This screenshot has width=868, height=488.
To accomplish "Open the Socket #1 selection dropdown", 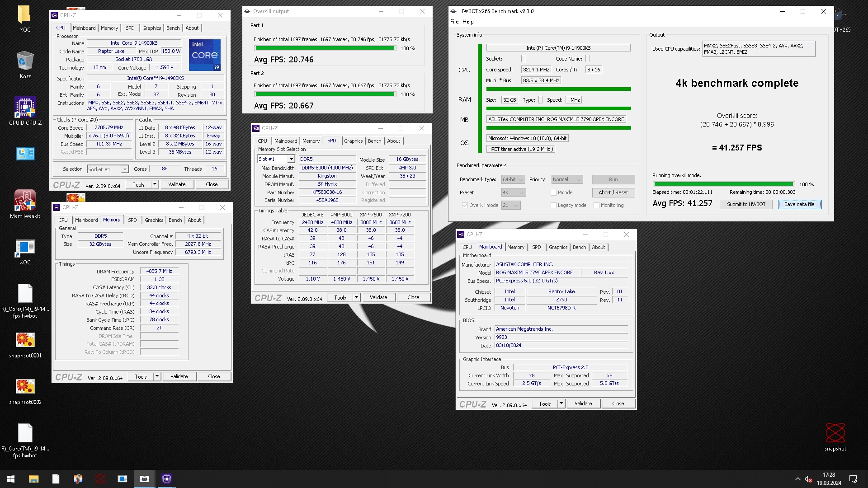I will [108, 169].
